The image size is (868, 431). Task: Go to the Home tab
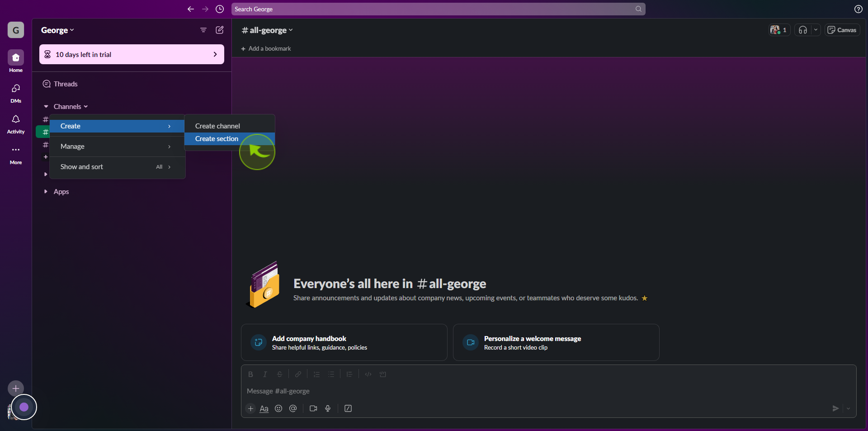coord(16,61)
